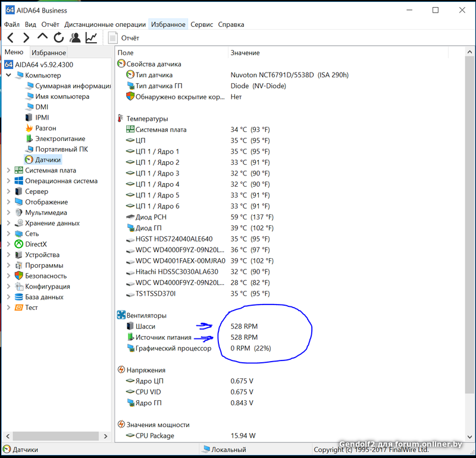Open the Справка menu
The height and width of the screenshot is (458, 476).
point(231,24)
